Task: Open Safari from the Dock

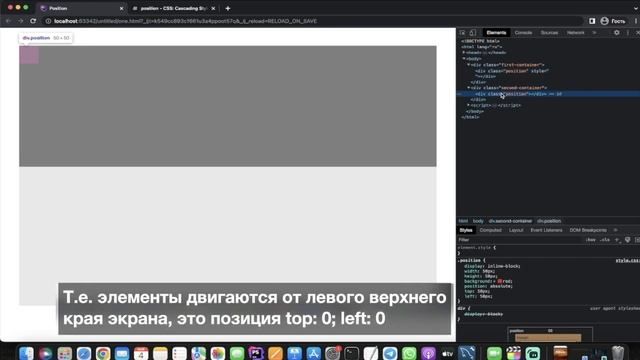Action: click(x=84, y=353)
